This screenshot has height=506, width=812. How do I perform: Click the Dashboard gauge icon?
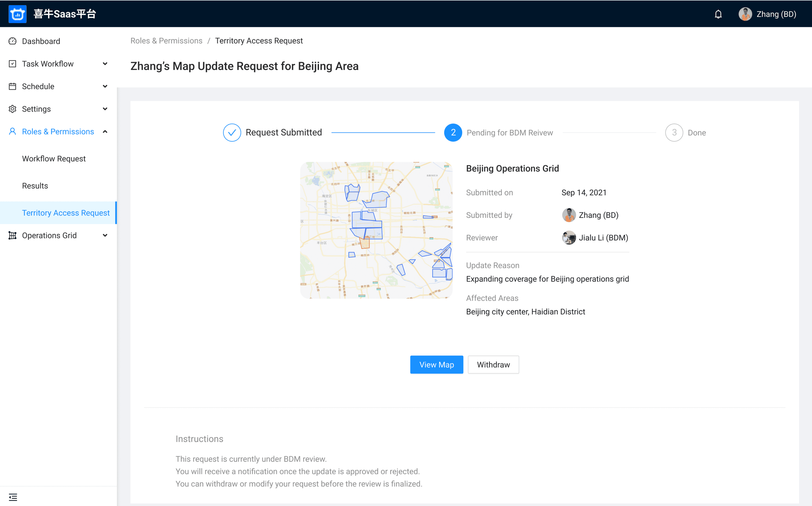(12, 41)
